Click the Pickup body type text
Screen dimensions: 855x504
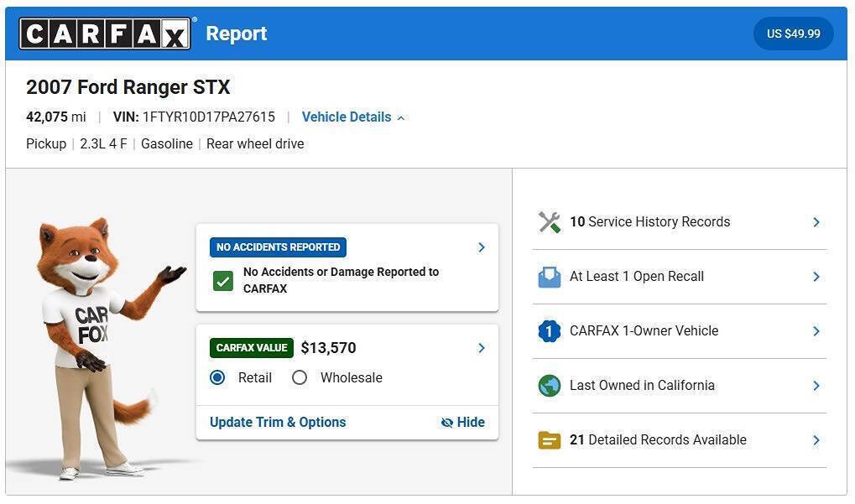click(46, 144)
